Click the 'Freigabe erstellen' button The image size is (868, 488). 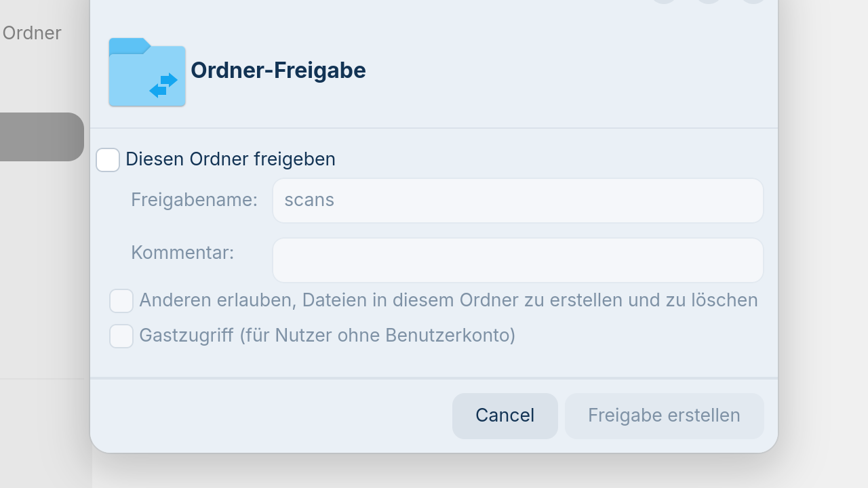coord(664,415)
